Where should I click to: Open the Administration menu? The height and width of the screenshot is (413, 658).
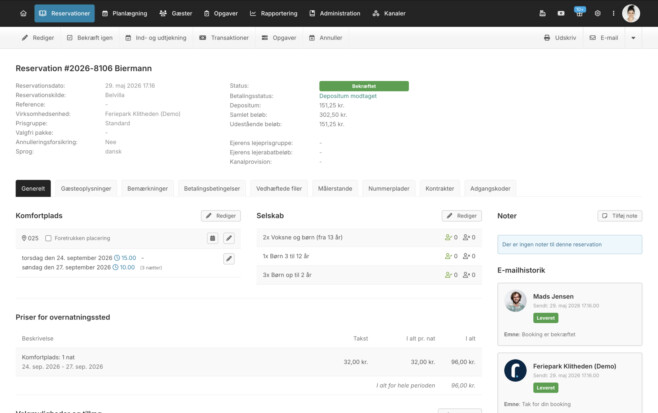click(x=335, y=13)
